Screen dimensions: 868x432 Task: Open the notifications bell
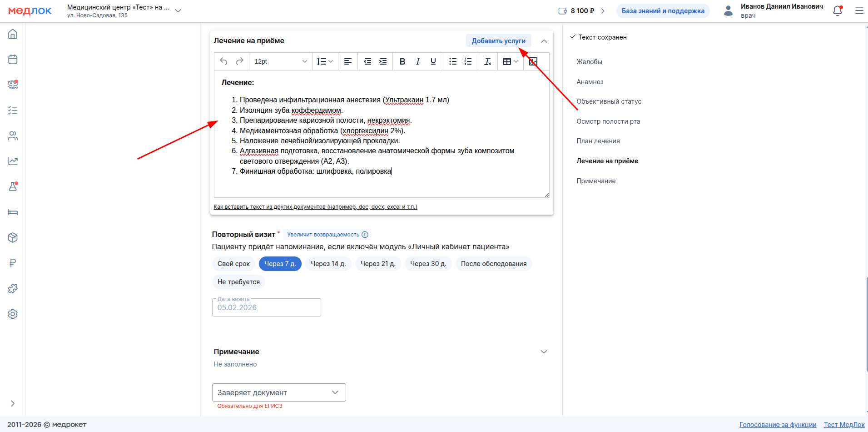(x=837, y=11)
